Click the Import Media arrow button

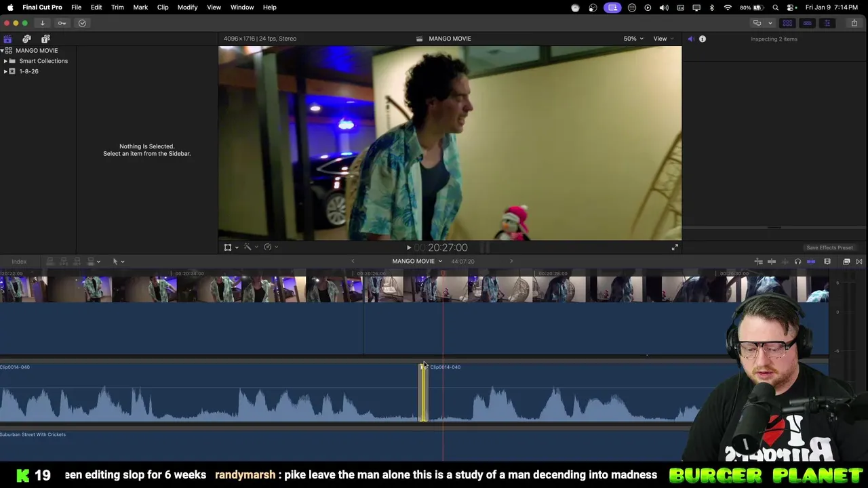point(42,23)
